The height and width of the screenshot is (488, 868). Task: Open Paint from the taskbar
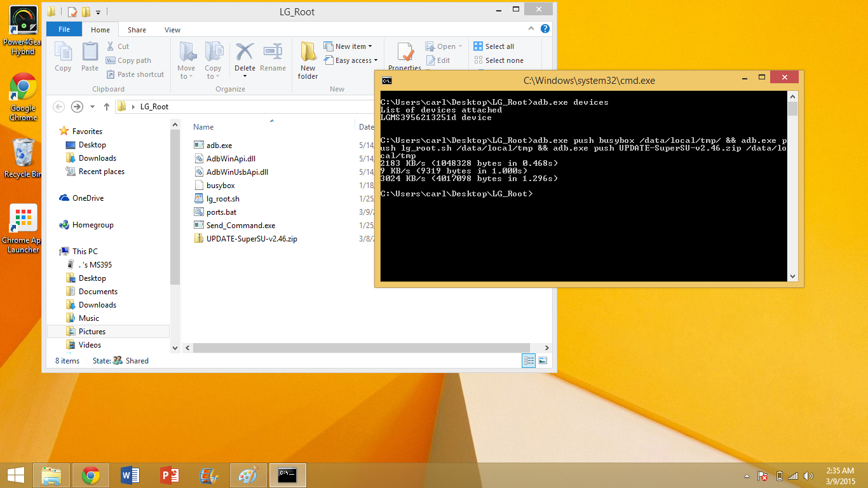[x=248, y=475]
